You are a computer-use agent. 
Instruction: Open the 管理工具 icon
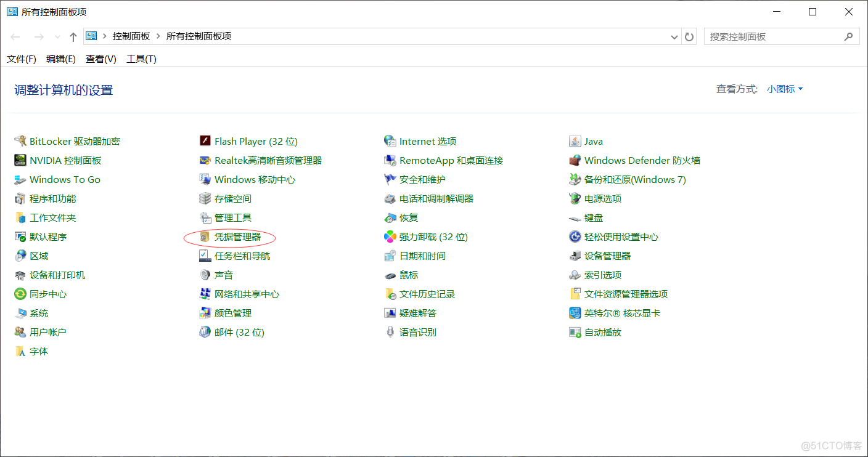[205, 217]
